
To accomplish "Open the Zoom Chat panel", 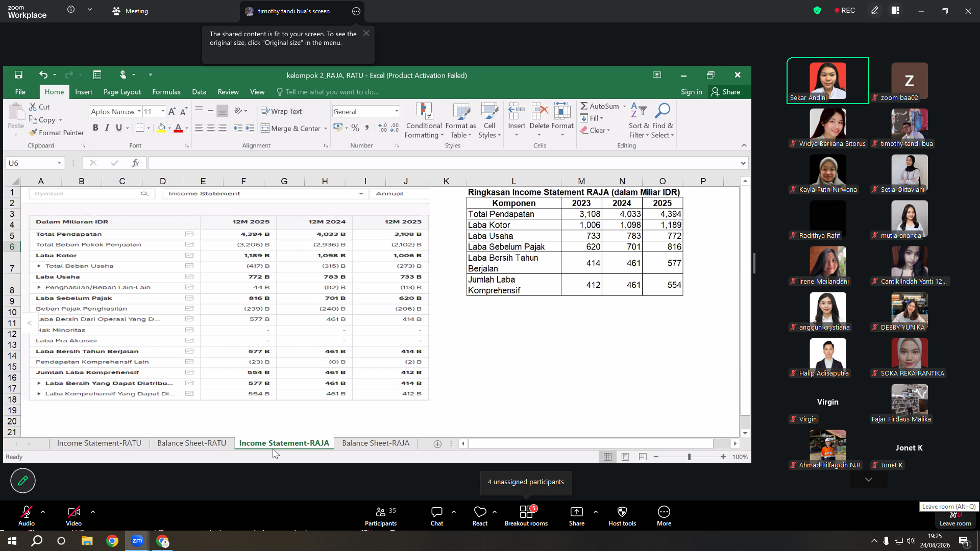I will tap(437, 516).
